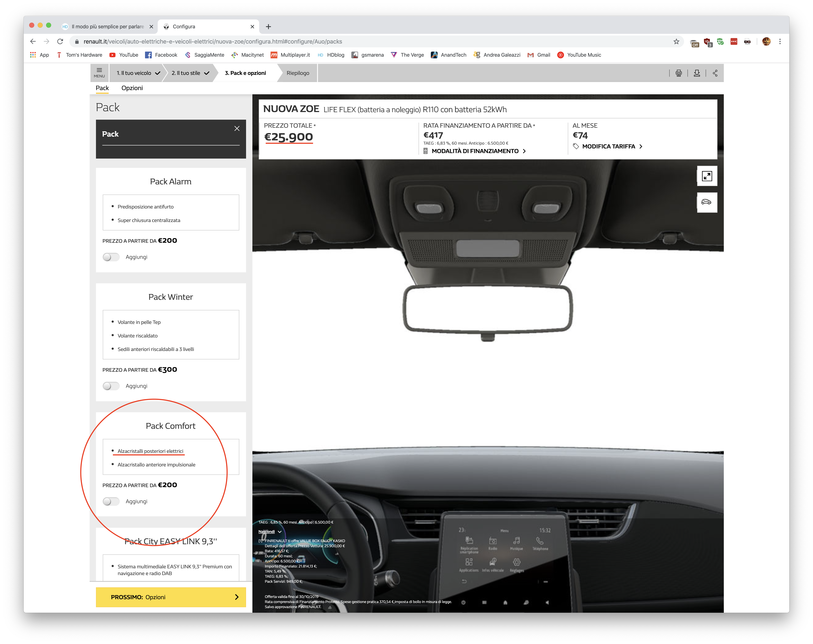Share the configuration with share icon

point(715,73)
